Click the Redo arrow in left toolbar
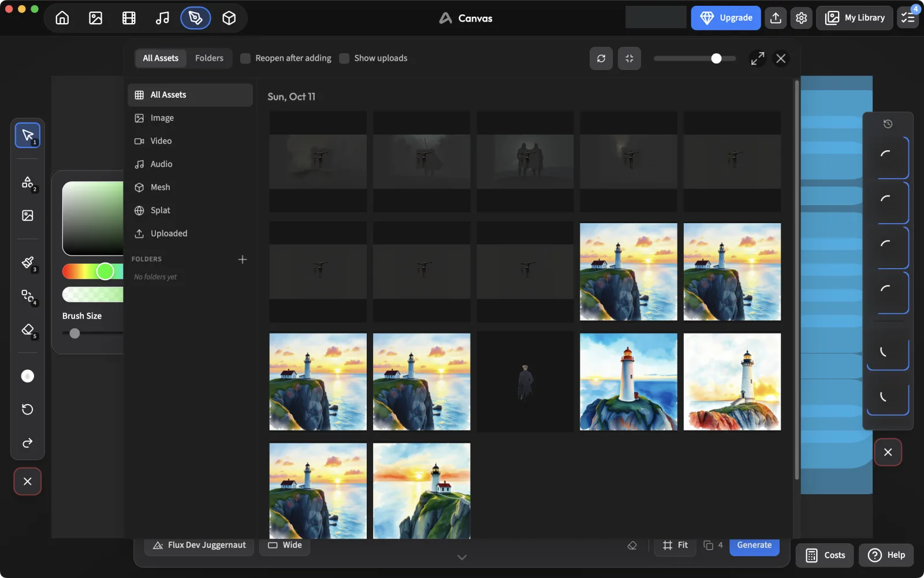 pos(28,443)
